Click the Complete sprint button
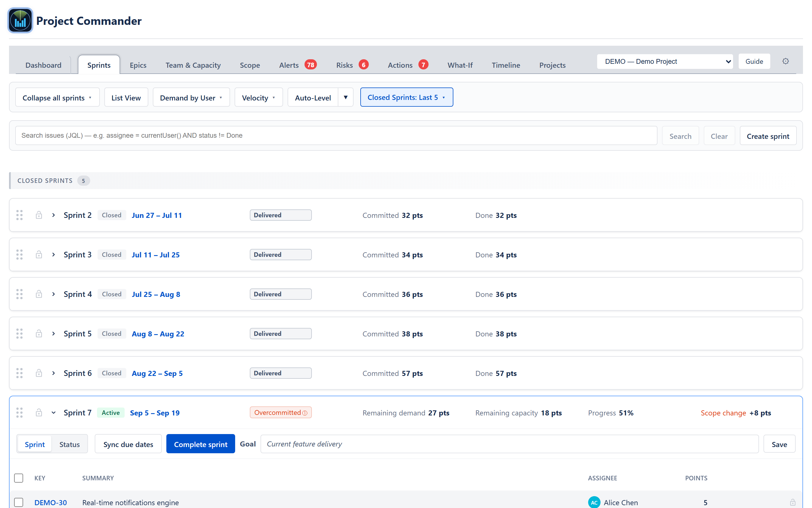 (x=201, y=444)
